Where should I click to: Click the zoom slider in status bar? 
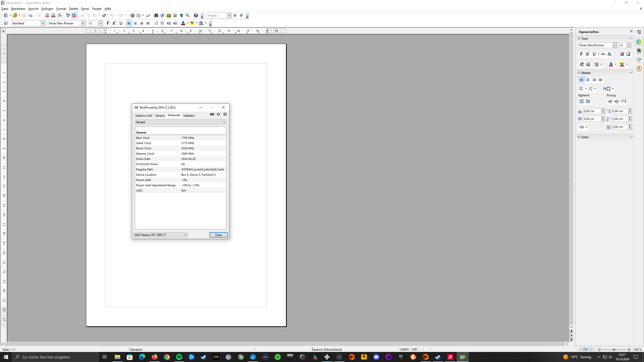pos(614,349)
